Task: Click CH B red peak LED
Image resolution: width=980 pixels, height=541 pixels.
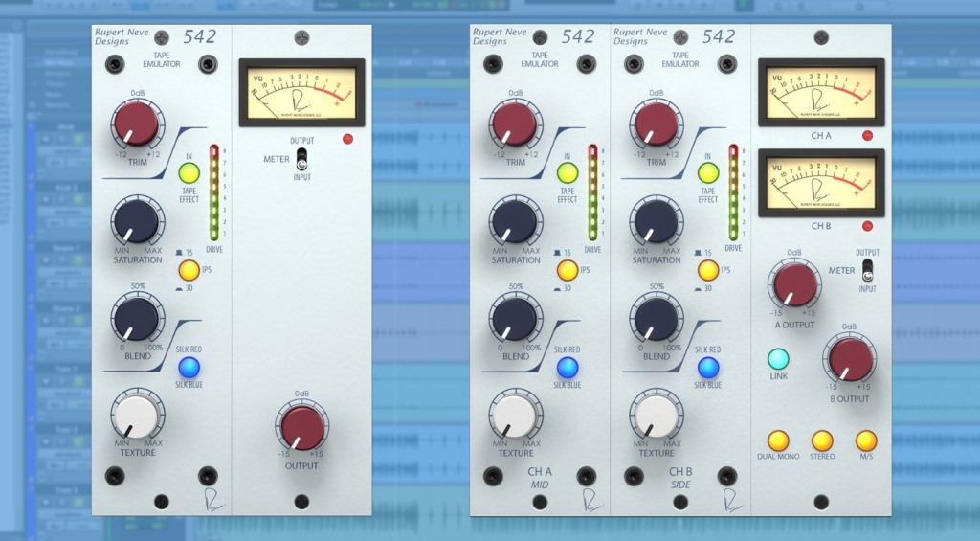Action: 867,226
